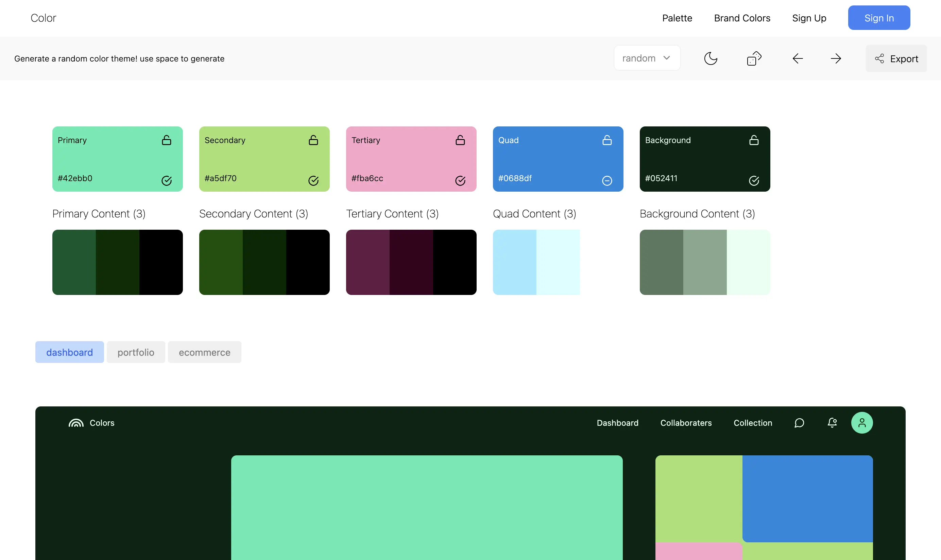
Task: Pick first swatch in Tertiary Content
Action: coord(367,262)
